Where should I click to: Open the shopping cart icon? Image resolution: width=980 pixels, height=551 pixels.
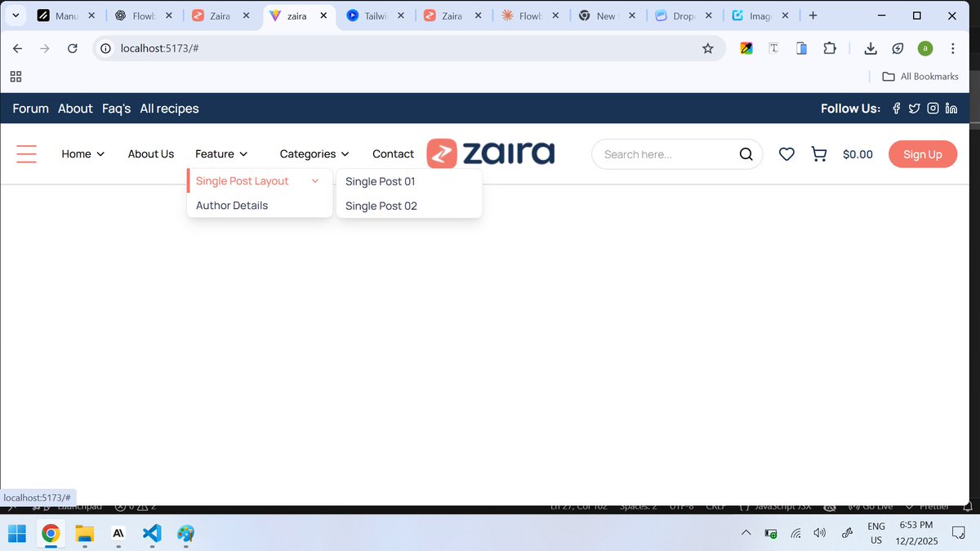(x=819, y=154)
